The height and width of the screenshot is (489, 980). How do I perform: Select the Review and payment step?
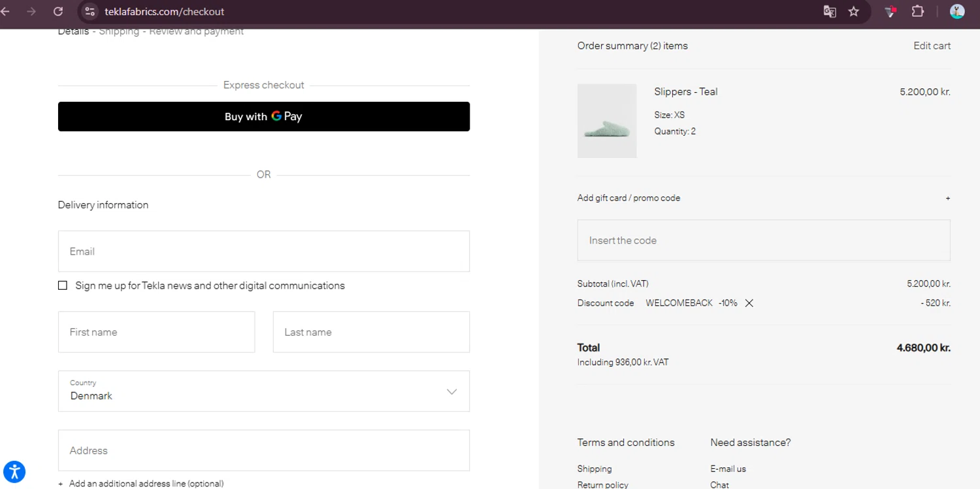point(196,31)
